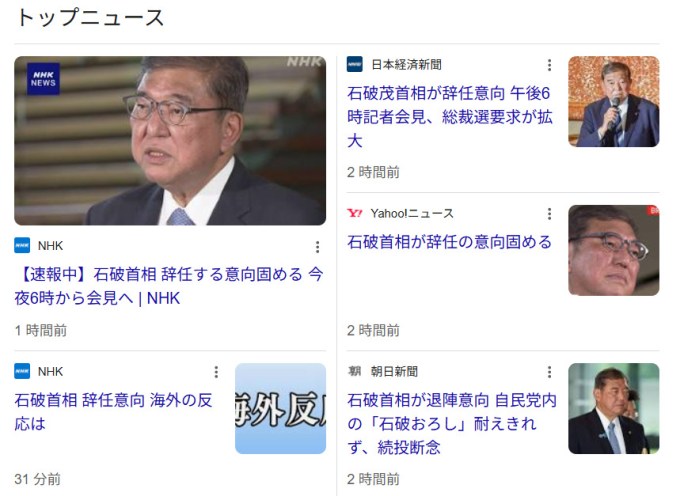
Task: Click the 朝日新聞 source icon
Action: [354, 371]
